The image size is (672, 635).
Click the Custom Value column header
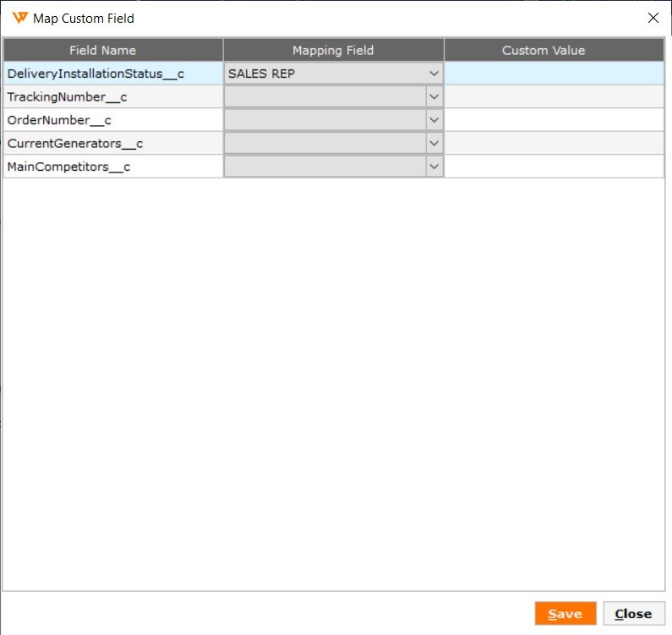555,50
